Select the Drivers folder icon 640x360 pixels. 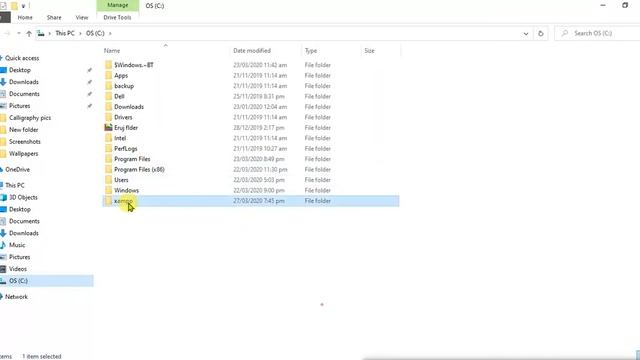click(x=108, y=117)
